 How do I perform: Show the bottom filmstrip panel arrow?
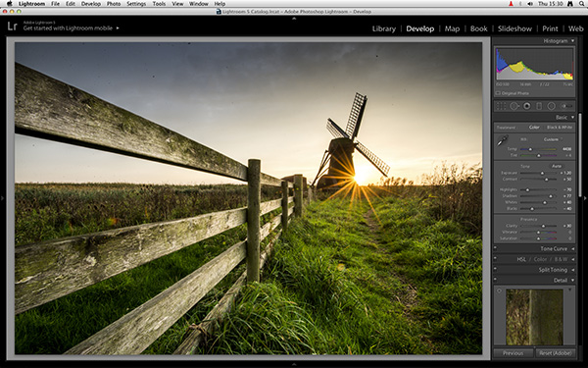click(294, 364)
